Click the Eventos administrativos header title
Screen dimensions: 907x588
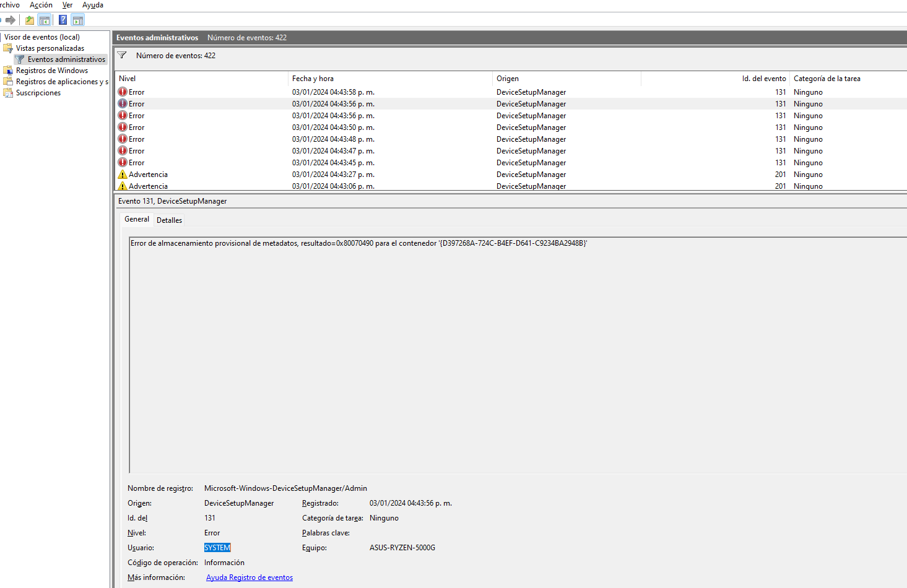coord(157,38)
